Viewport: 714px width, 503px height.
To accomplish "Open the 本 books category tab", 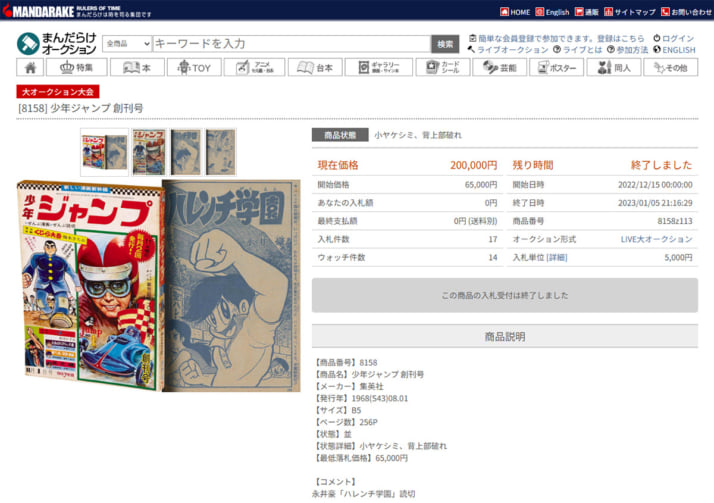I will [x=137, y=67].
